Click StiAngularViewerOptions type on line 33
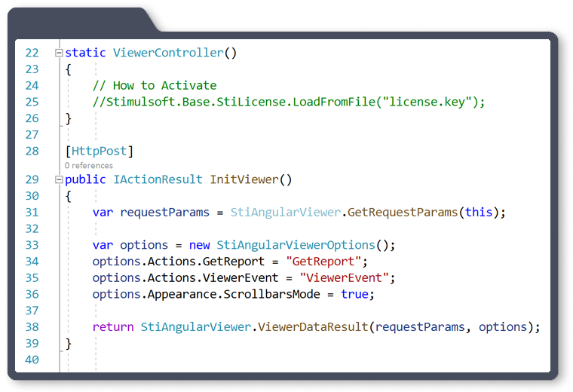Viewport: 573px width, 392px height. 296,245
